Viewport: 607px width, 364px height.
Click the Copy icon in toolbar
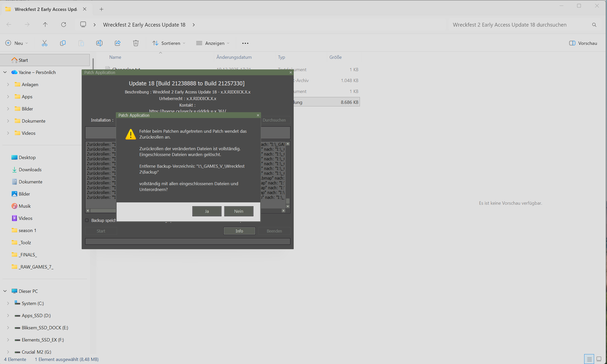[x=63, y=43]
